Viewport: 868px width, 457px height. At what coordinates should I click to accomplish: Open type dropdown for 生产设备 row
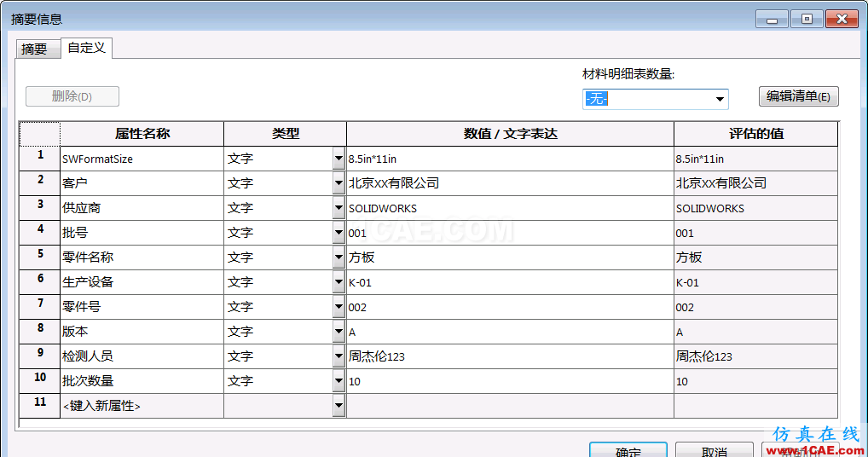(x=339, y=282)
